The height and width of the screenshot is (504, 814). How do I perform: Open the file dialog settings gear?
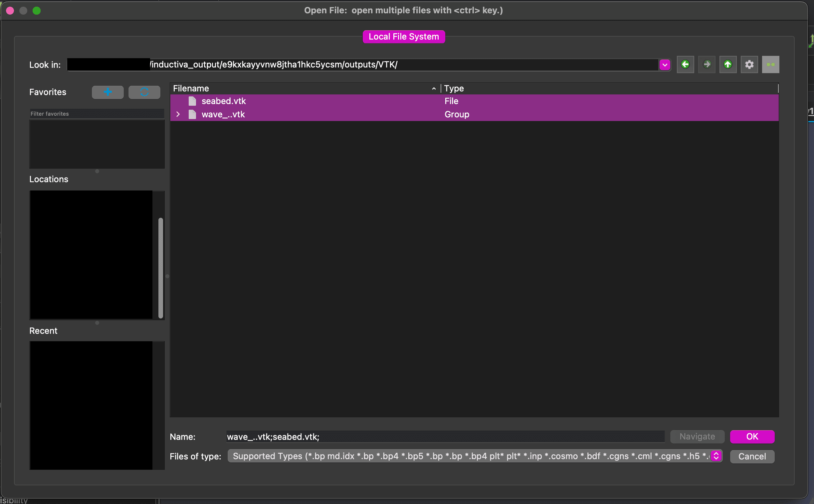pos(749,64)
